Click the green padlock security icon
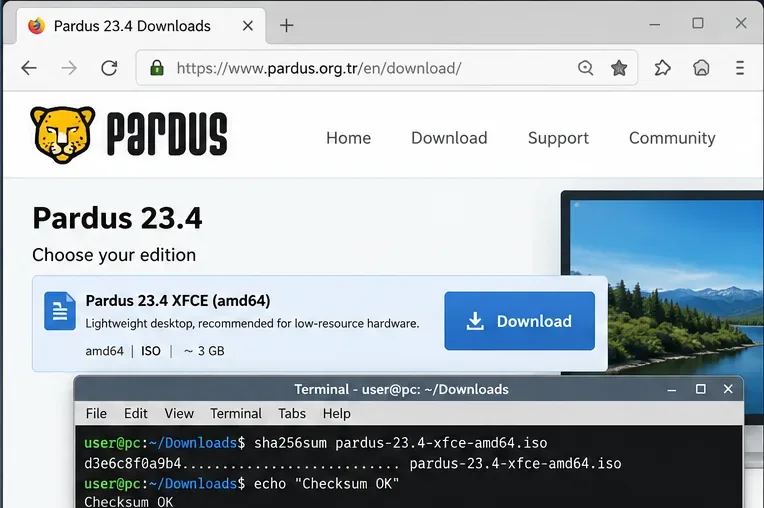This screenshot has height=508, width=764. pyautogui.click(x=157, y=68)
